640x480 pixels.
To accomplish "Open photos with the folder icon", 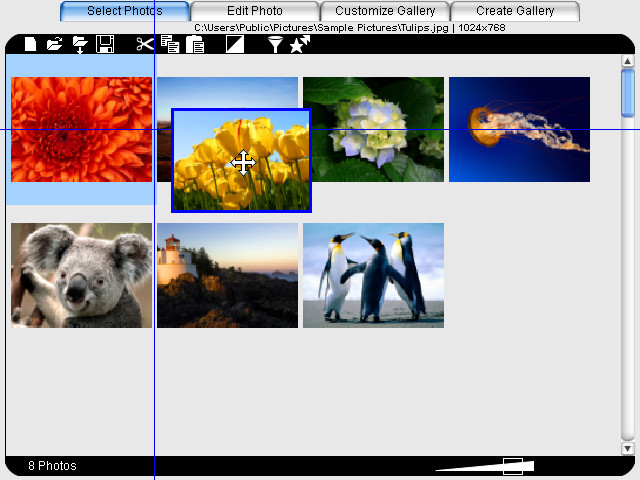I will [54, 44].
